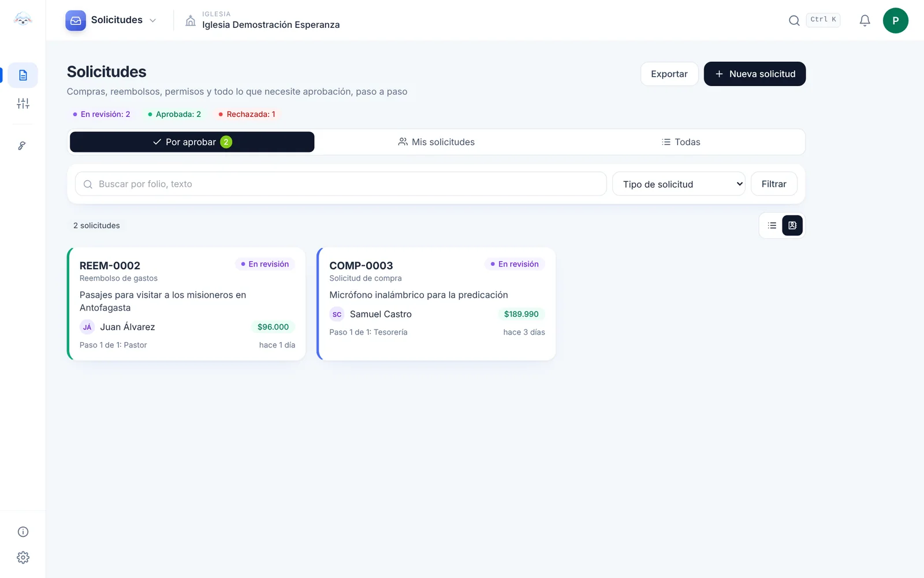Click En revisión badge on COMP-0003
Image resolution: width=924 pixels, height=578 pixels.
click(515, 264)
